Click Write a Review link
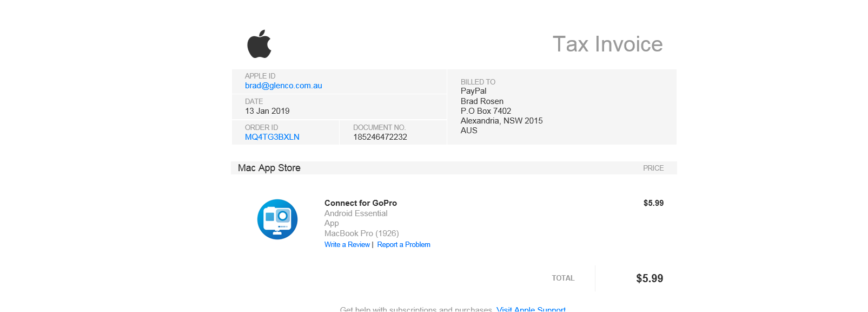868x312 pixels. click(x=347, y=245)
